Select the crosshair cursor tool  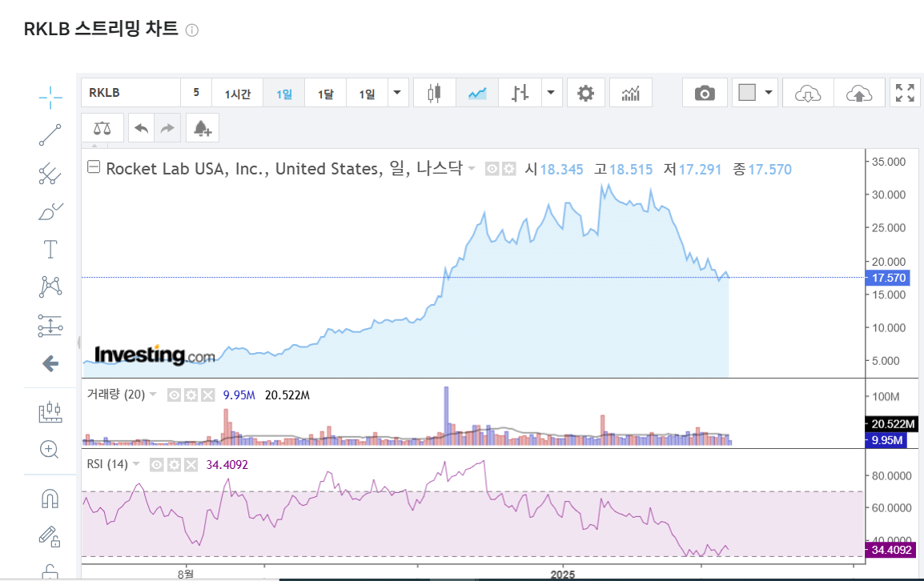(50, 97)
